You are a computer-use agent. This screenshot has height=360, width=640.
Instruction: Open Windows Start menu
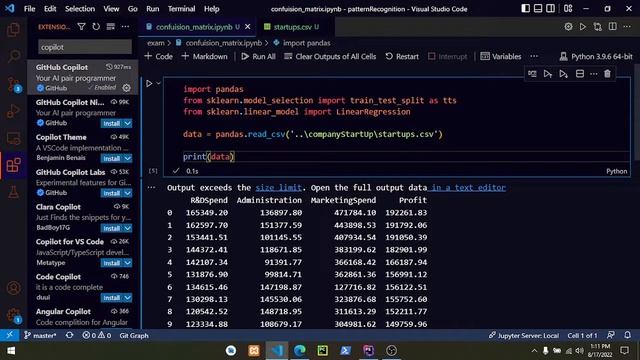tap(11, 350)
